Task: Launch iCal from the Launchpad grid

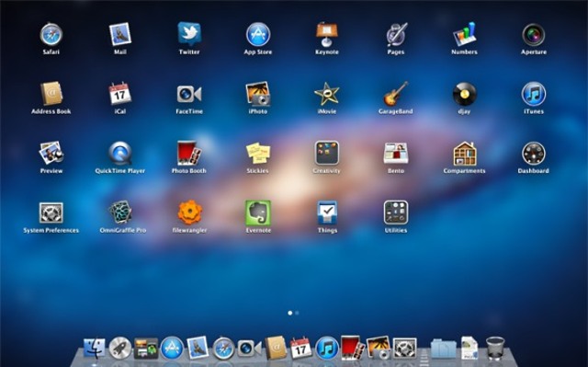Action: pos(120,94)
